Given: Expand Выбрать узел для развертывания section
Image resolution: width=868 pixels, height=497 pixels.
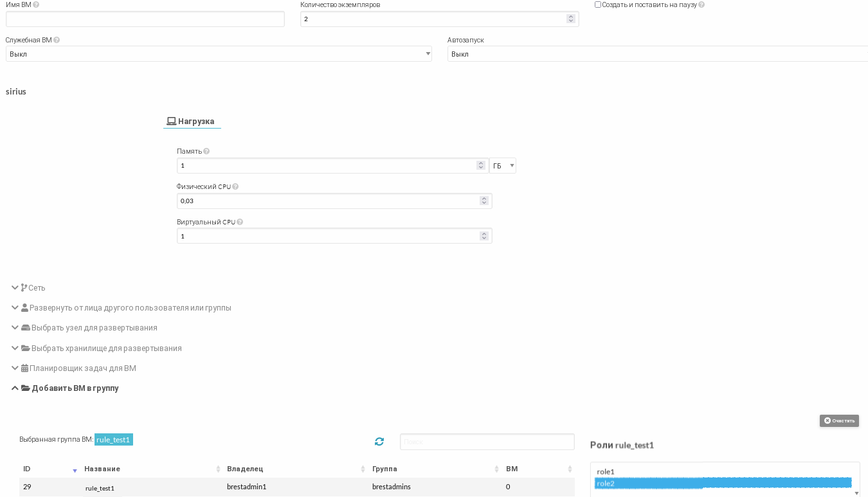Looking at the screenshot, I should click(x=94, y=328).
